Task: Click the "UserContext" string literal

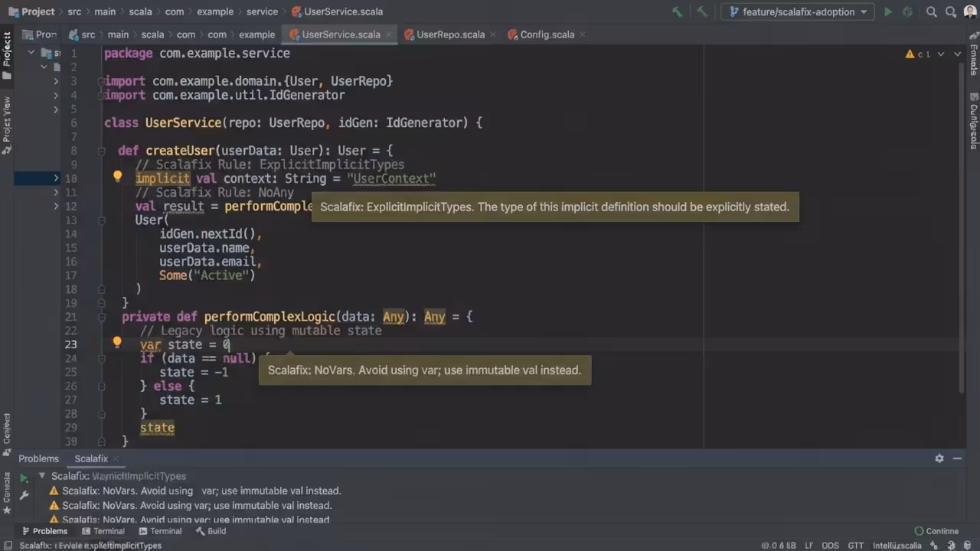Action: 391,178
